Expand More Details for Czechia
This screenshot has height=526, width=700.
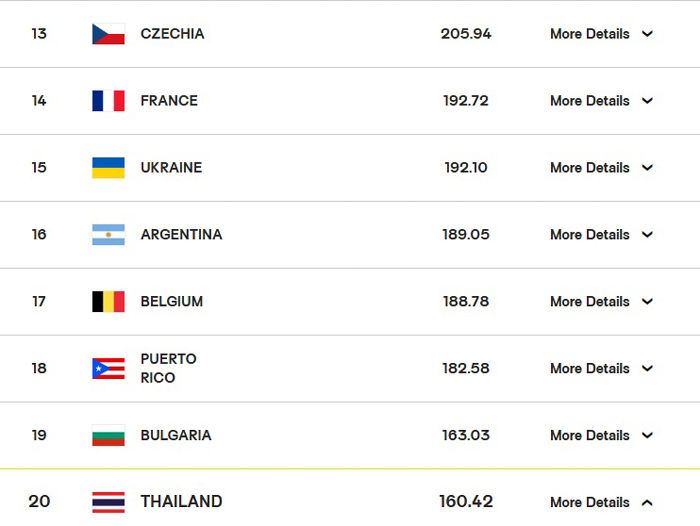(x=601, y=34)
